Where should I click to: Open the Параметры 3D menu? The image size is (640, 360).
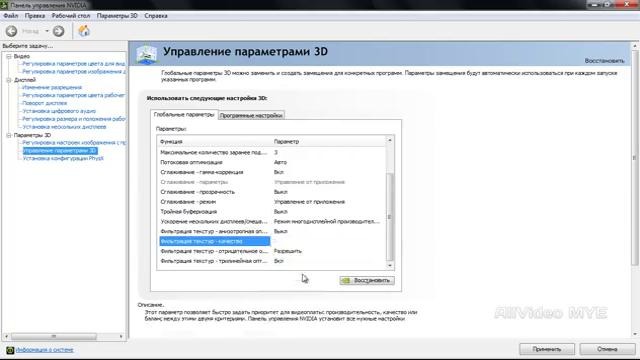[117, 16]
